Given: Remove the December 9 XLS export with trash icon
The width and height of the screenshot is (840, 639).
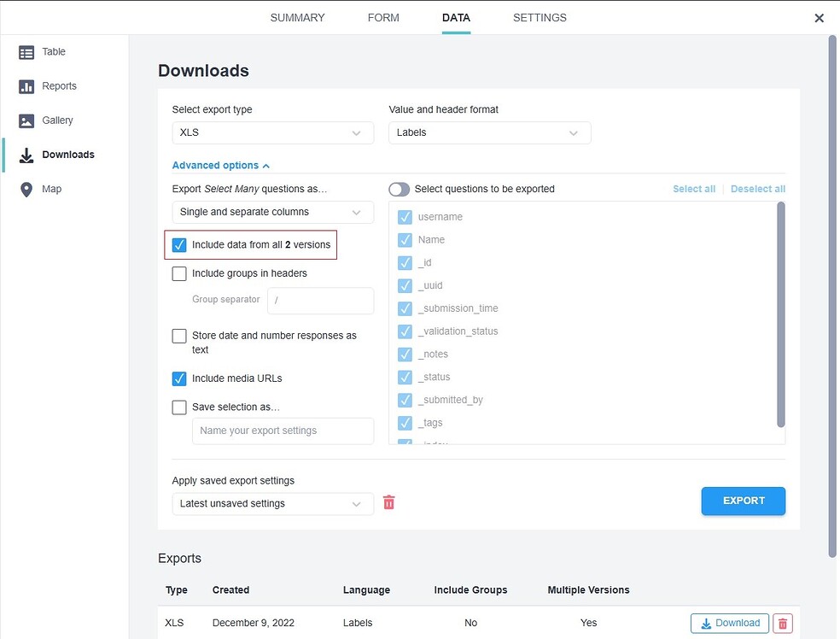Looking at the screenshot, I should [x=783, y=623].
